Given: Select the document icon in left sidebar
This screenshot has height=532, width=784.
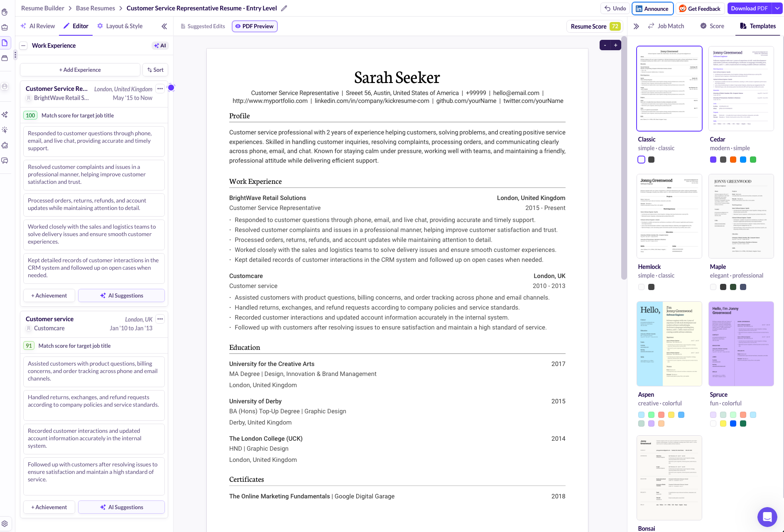Looking at the screenshot, I should coord(5,43).
